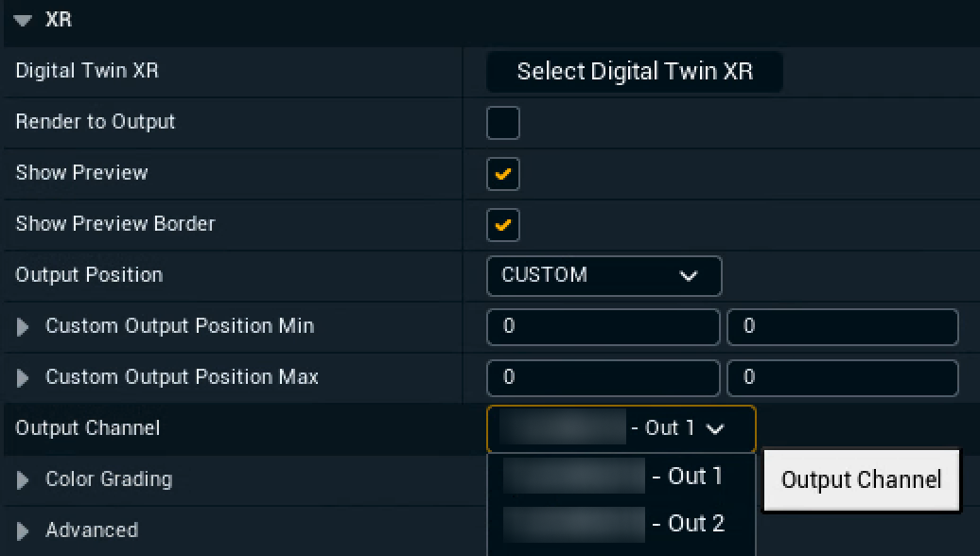Click second Custom Output Position Min field

click(x=842, y=327)
